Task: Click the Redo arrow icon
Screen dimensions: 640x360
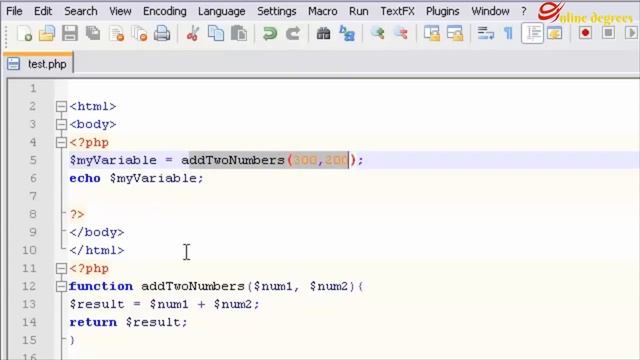Action: [x=293, y=33]
